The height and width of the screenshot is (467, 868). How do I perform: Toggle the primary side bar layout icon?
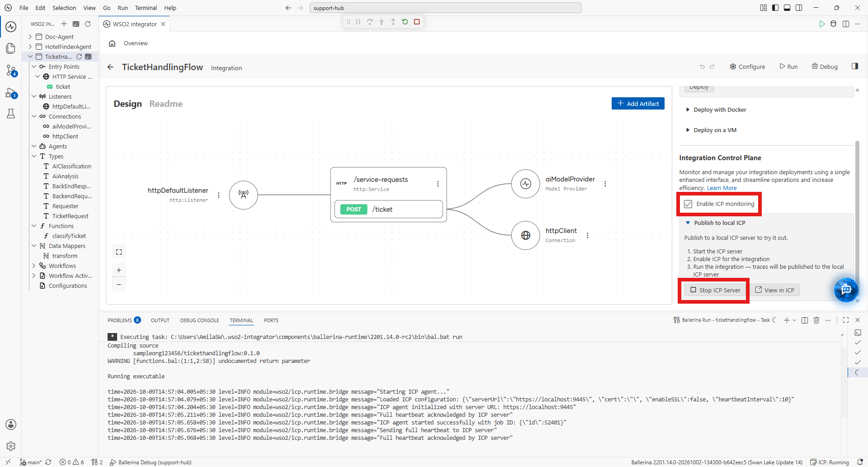775,8
